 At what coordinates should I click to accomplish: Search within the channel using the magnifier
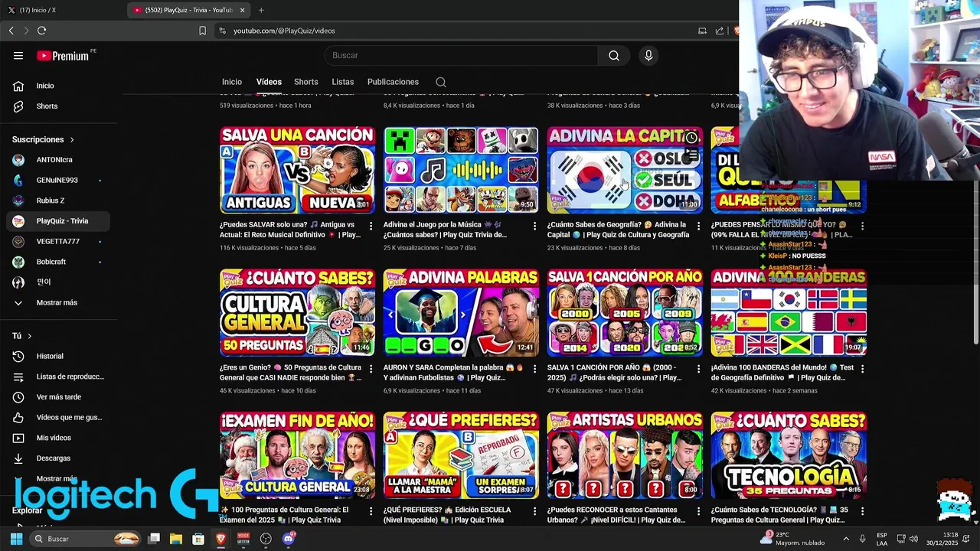tap(441, 82)
